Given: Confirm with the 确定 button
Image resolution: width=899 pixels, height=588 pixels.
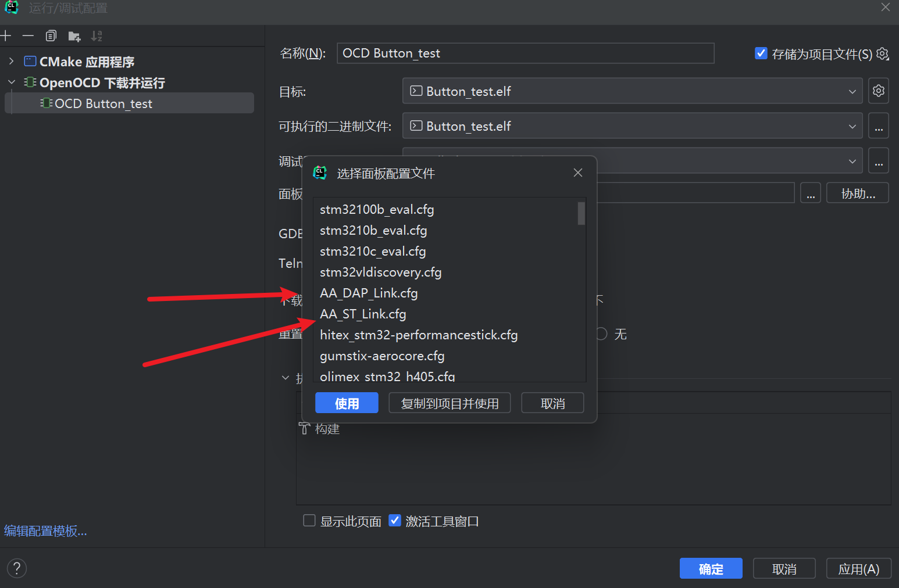Looking at the screenshot, I should coord(711,568).
